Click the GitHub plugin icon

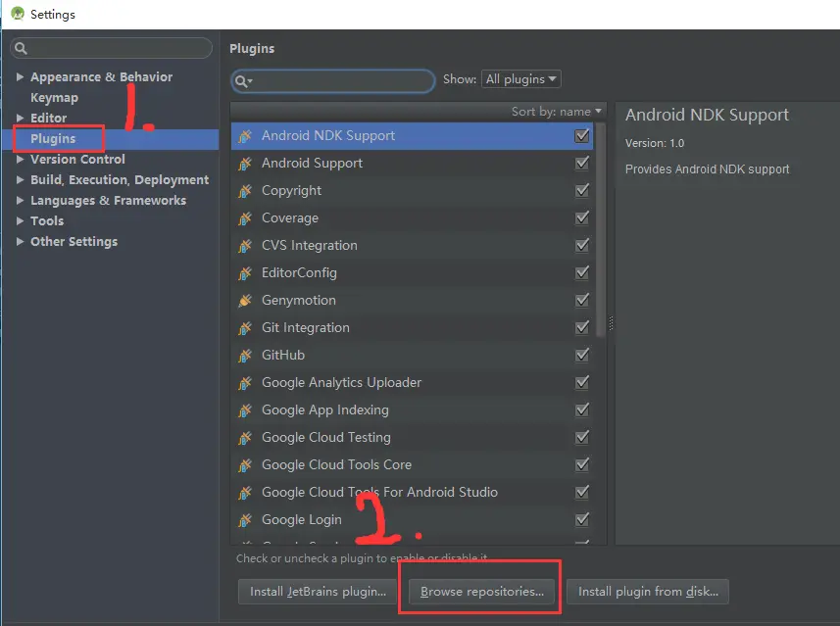(245, 355)
